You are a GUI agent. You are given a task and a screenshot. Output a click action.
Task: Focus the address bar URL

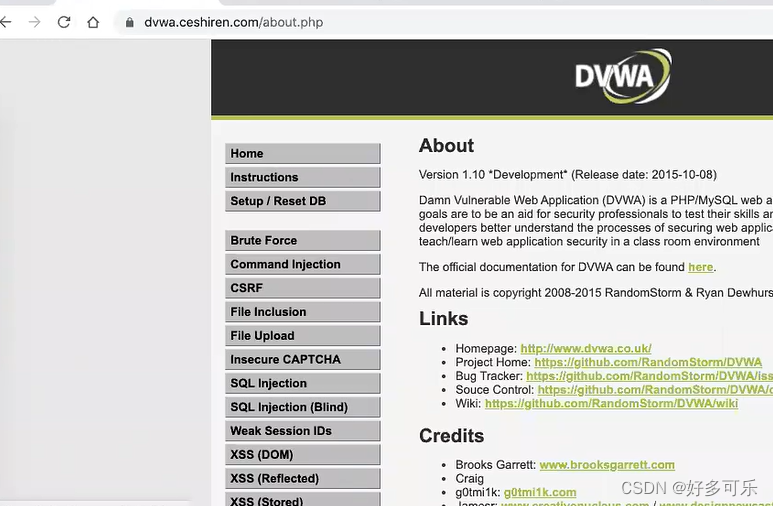[234, 22]
